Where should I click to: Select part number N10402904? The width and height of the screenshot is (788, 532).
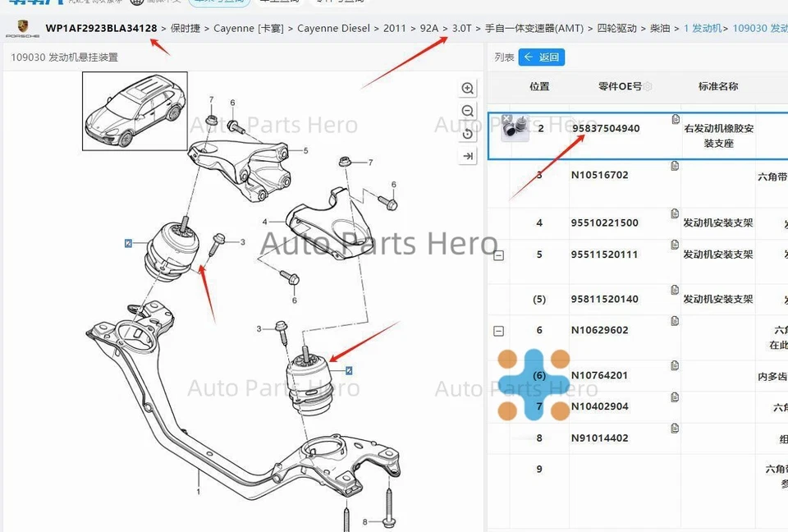599,406
